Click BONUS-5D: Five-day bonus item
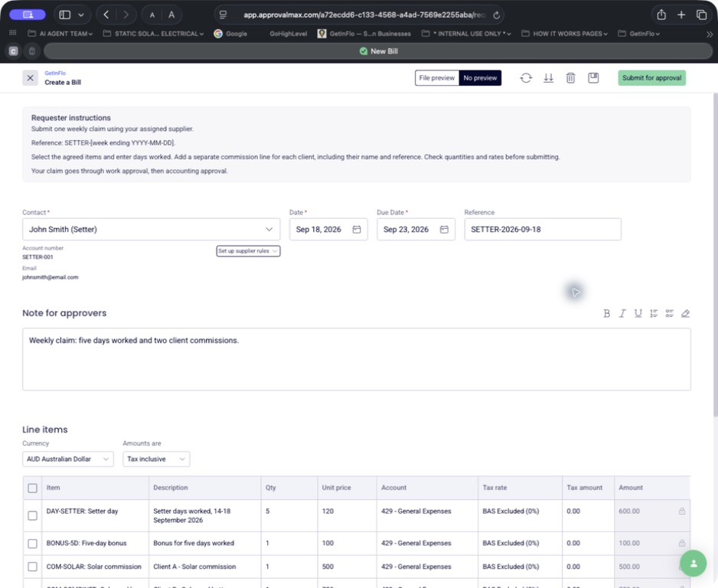This screenshot has height=588, width=718. tap(95, 544)
